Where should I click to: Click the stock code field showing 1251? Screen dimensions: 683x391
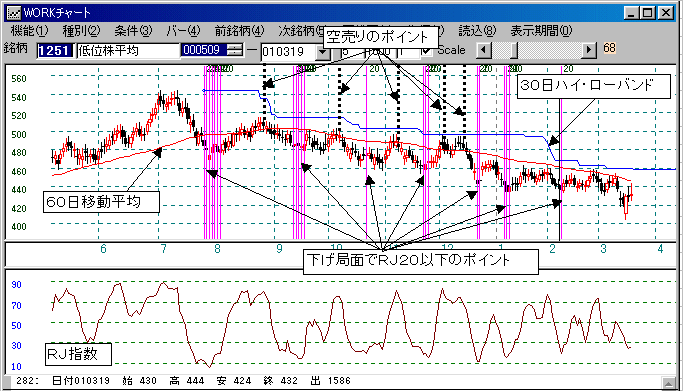click(x=54, y=51)
